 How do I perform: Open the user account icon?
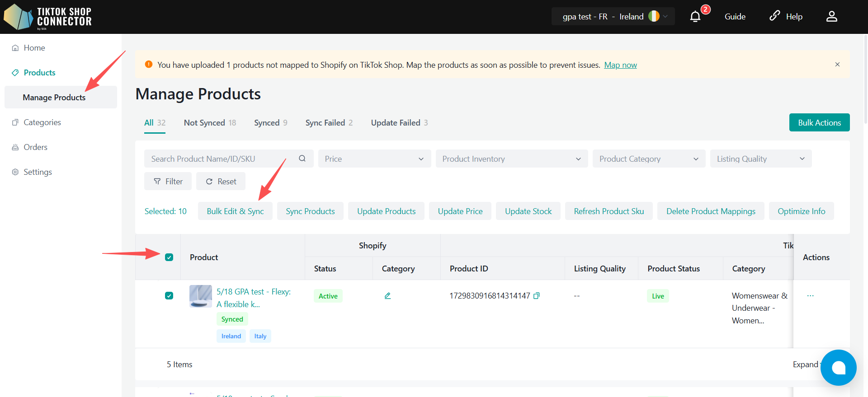[832, 17]
